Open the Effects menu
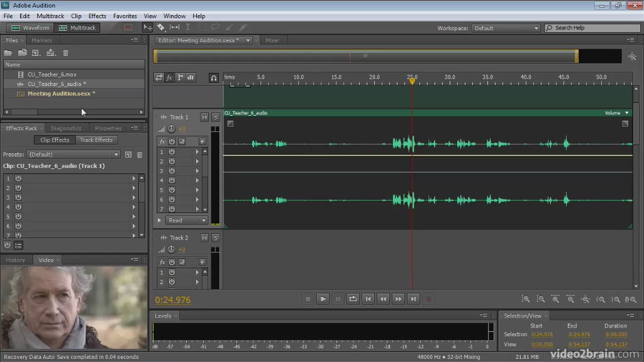Image resolution: width=644 pixels, height=362 pixels. pyautogui.click(x=97, y=16)
